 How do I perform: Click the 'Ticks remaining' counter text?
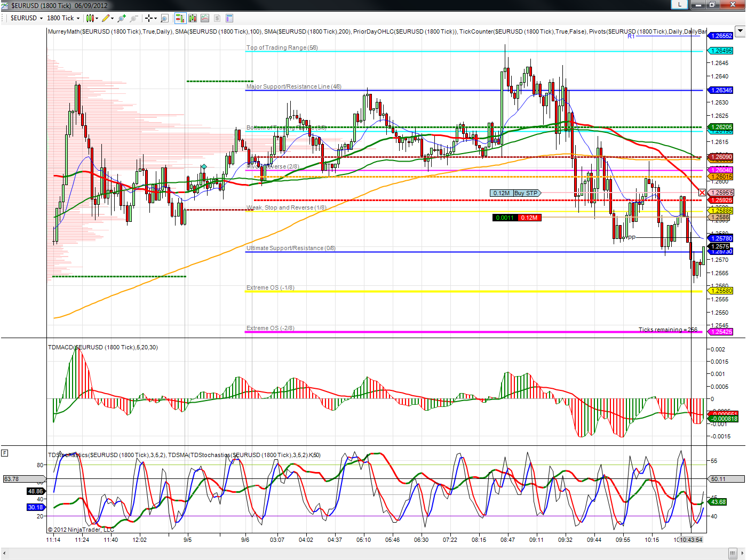tap(668, 330)
